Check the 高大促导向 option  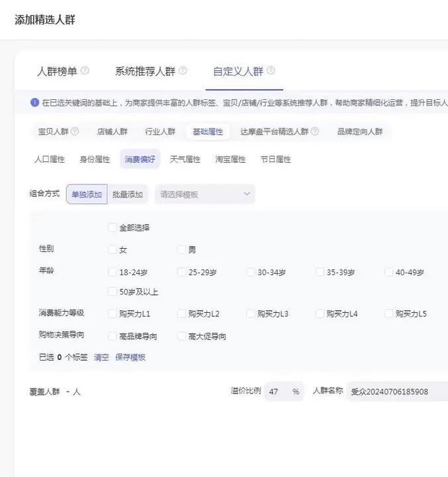click(181, 336)
